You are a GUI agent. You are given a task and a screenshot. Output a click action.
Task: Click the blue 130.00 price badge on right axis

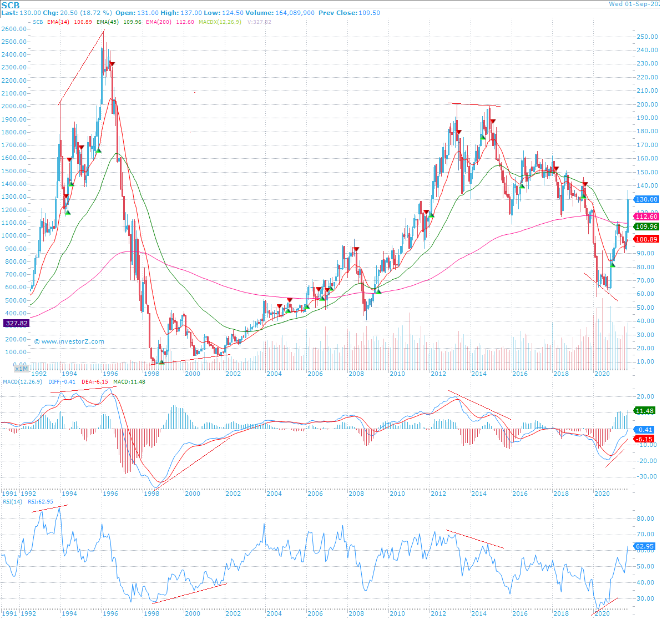646,199
